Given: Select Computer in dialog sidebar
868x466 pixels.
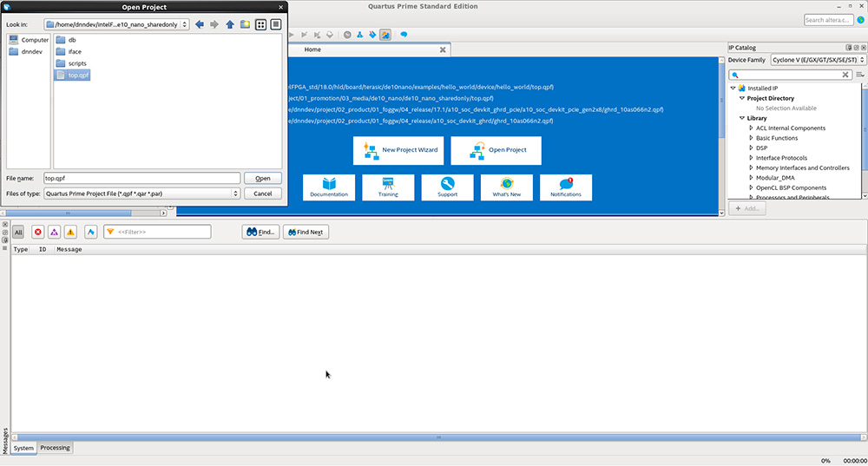Looking at the screenshot, I should (x=29, y=40).
